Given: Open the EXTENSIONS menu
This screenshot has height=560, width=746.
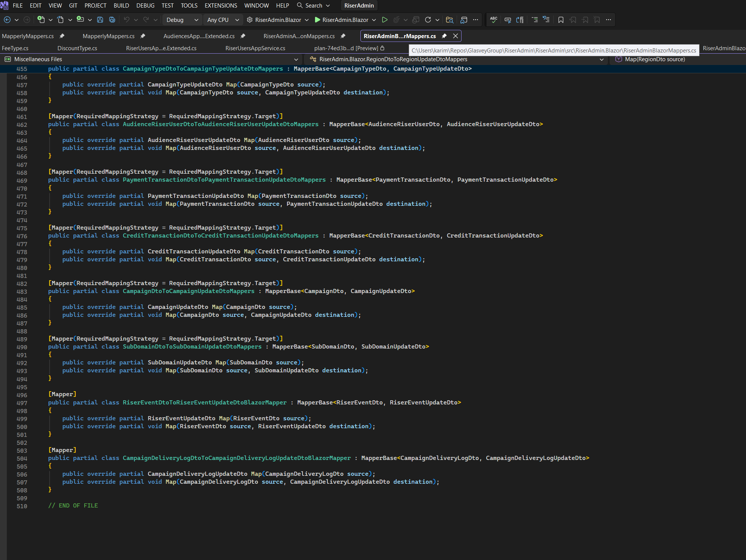Looking at the screenshot, I should pyautogui.click(x=221, y=5).
